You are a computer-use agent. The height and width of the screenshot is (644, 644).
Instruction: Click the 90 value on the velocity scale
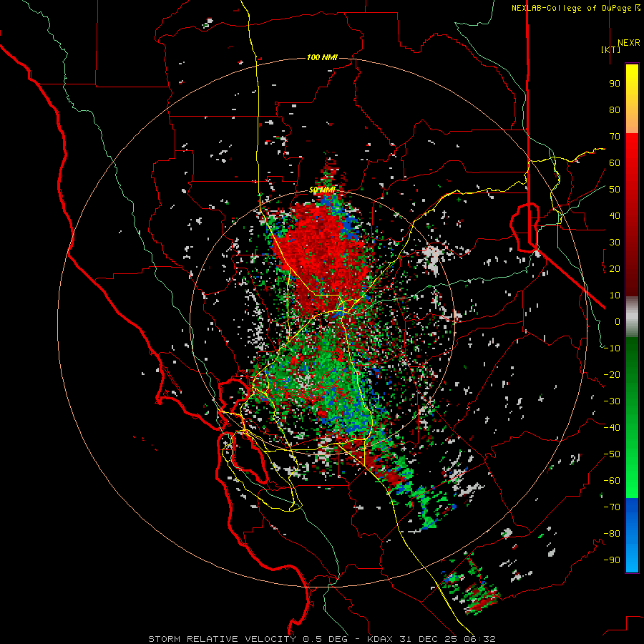click(615, 84)
